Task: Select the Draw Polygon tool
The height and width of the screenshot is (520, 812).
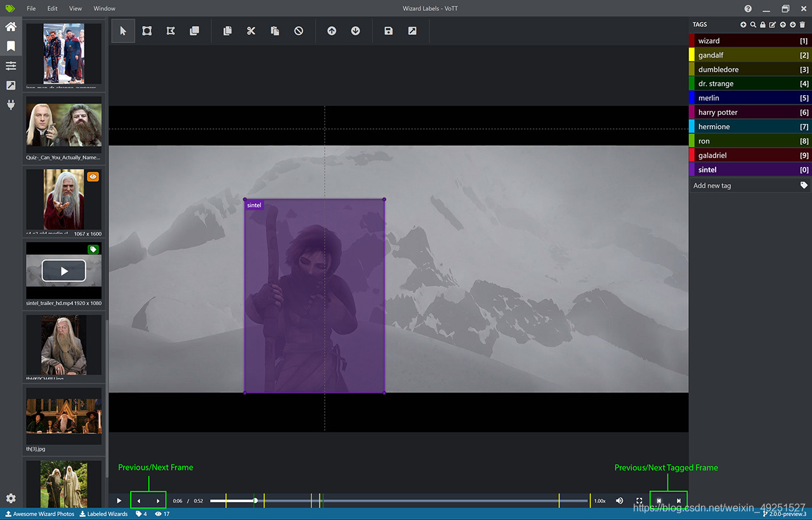Action: pos(171,30)
